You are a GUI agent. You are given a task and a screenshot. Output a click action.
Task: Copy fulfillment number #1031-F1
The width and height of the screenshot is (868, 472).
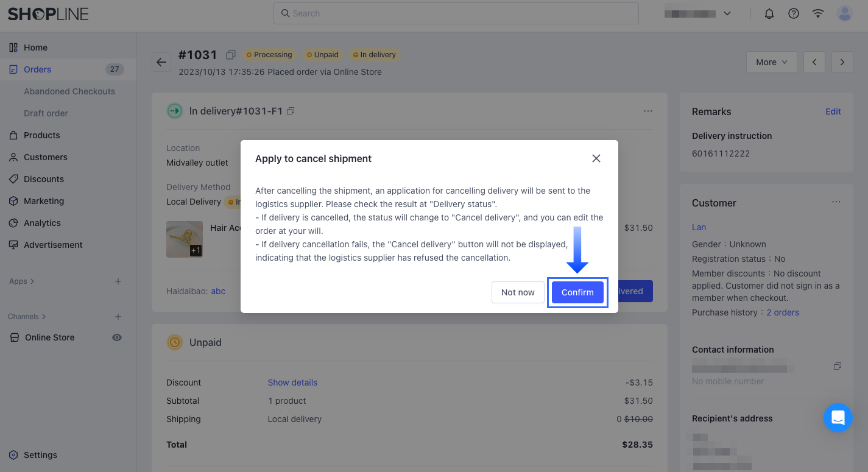pos(291,111)
